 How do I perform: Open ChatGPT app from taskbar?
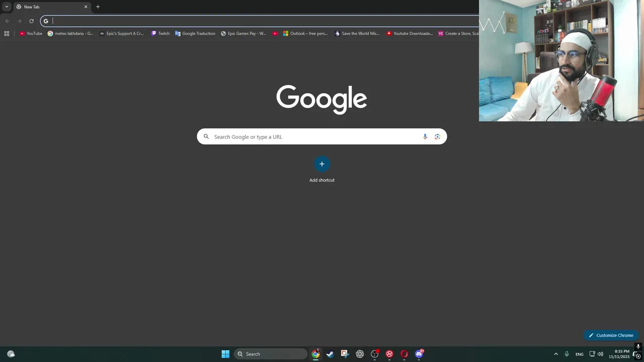point(360,354)
